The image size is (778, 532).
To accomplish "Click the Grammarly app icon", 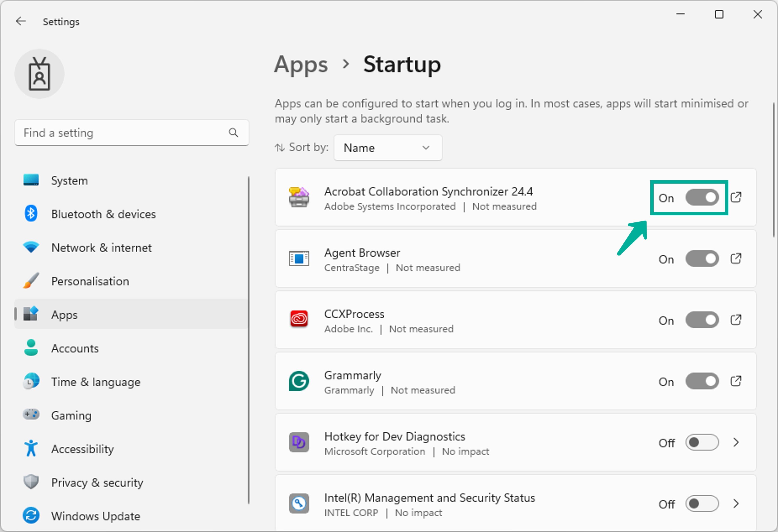I will pyautogui.click(x=299, y=382).
